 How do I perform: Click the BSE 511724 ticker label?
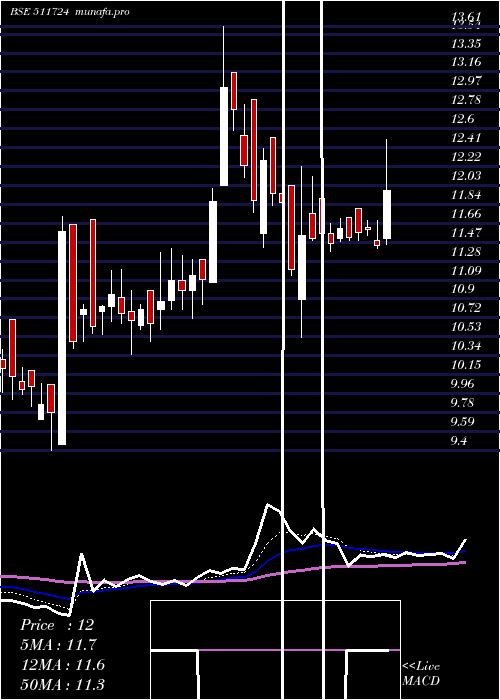pyautogui.click(x=39, y=12)
